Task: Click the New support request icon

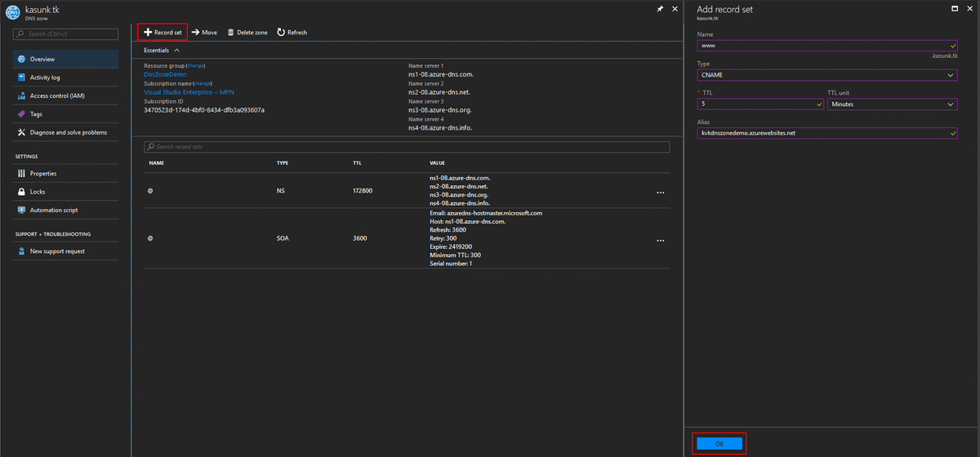Action: (x=21, y=251)
